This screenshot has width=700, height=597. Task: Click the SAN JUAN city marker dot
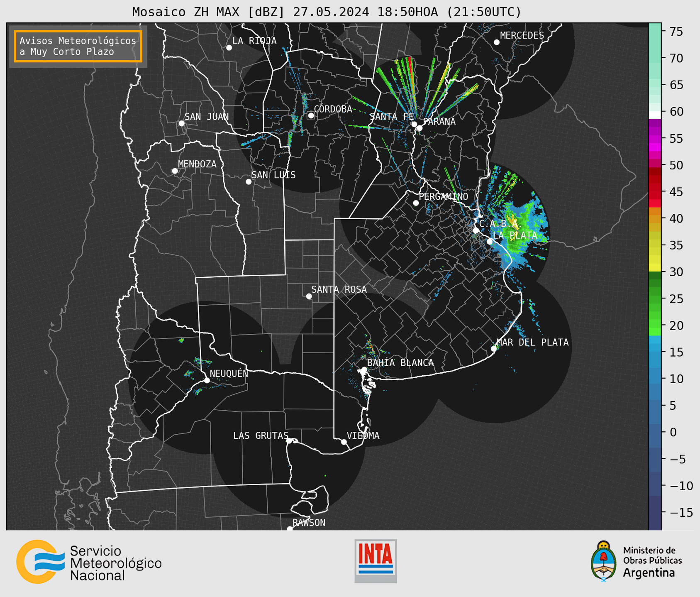pos(181,123)
